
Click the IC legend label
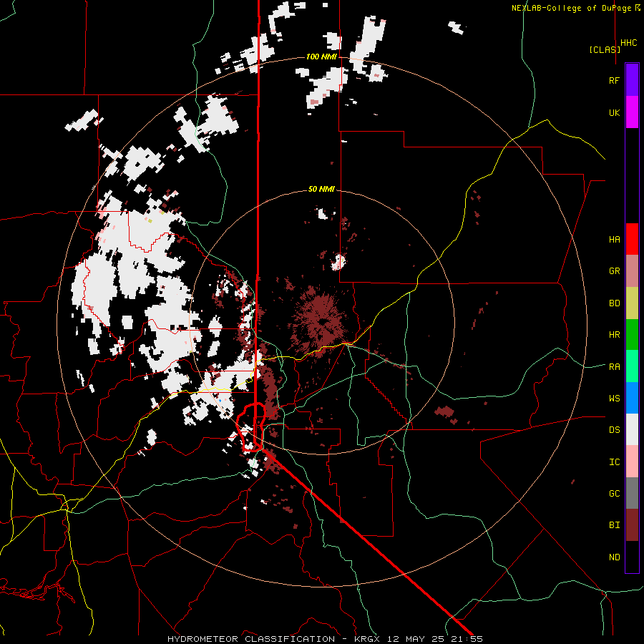[x=614, y=462]
